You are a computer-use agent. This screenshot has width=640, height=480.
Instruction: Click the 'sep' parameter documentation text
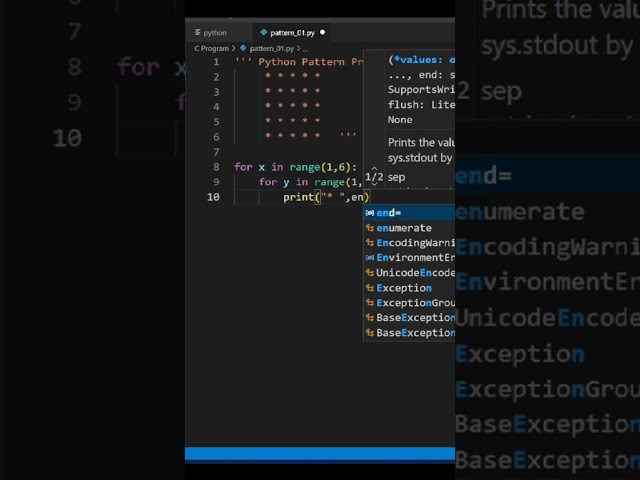tap(396, 178)
